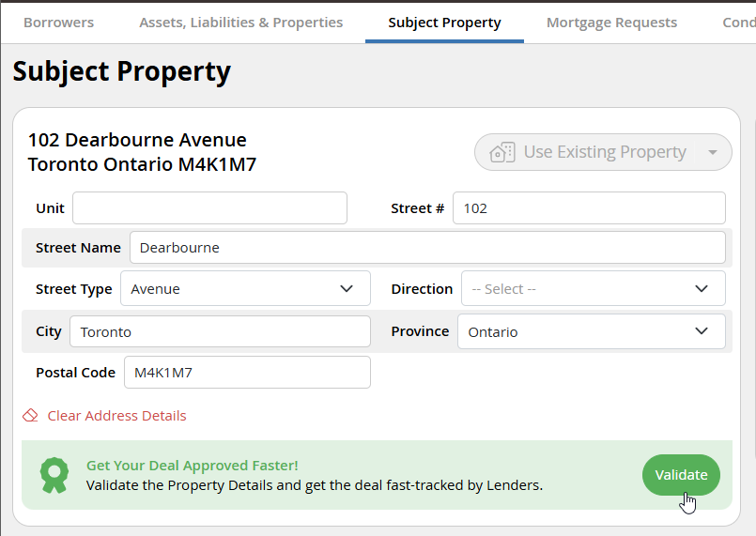Click the house icon in Use Existing Property
Viewport: 756px width, 536px height.
502,152
